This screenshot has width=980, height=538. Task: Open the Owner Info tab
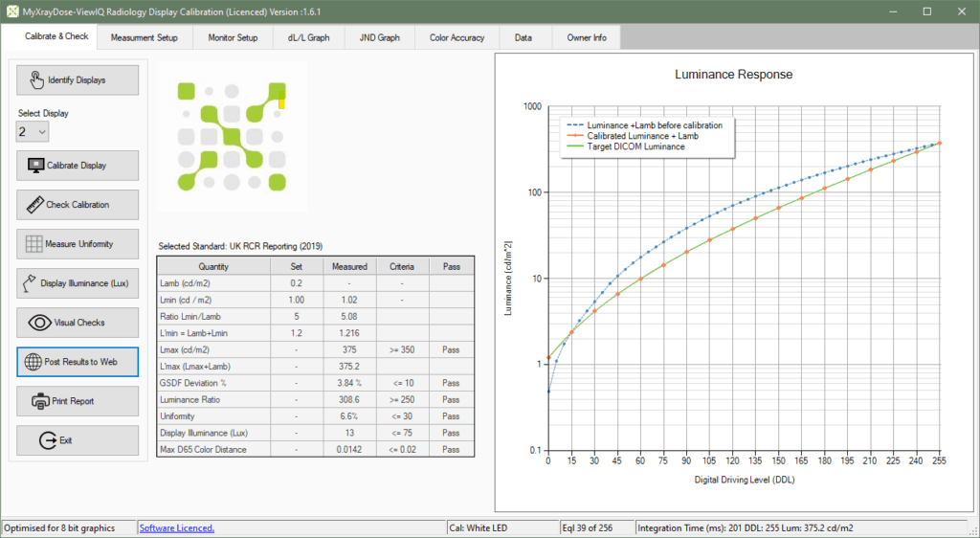click(587, 37)
